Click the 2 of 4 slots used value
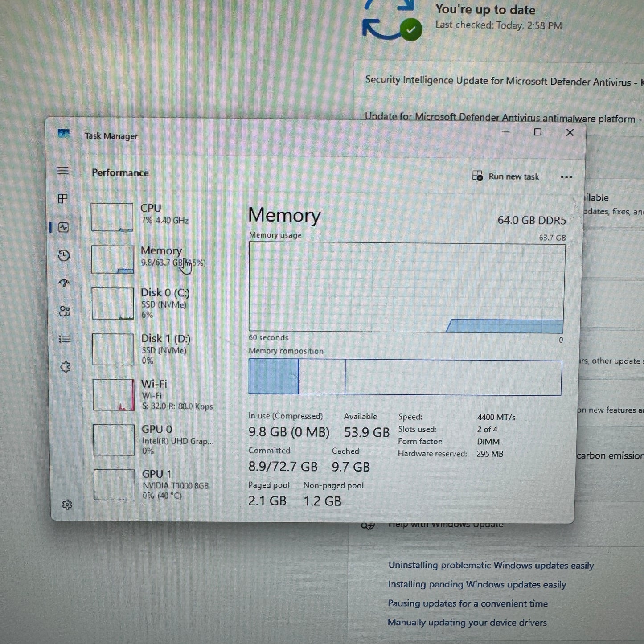The height and width of the screenshot is (644, 644). (487, 430)
